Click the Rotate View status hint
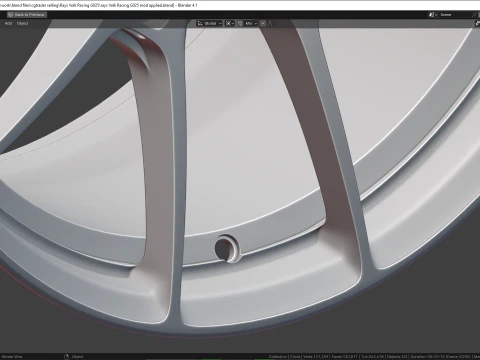Screen dimensions: 480x360 point(12,356)
